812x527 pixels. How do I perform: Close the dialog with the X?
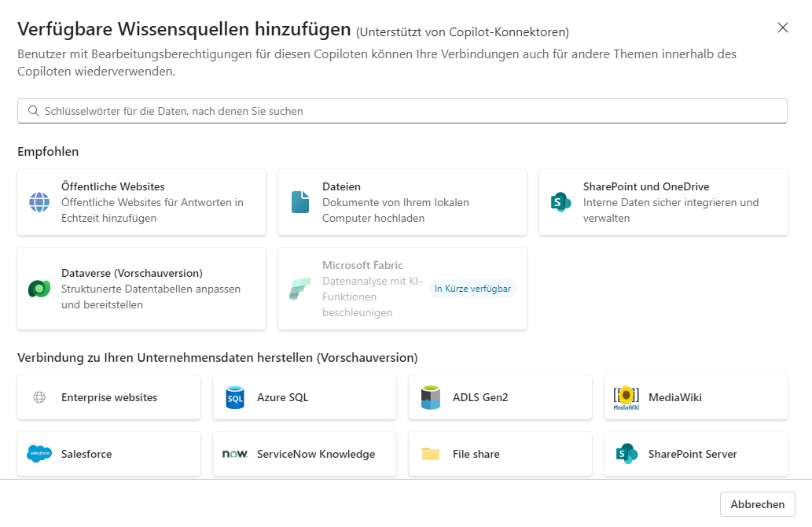783,27
